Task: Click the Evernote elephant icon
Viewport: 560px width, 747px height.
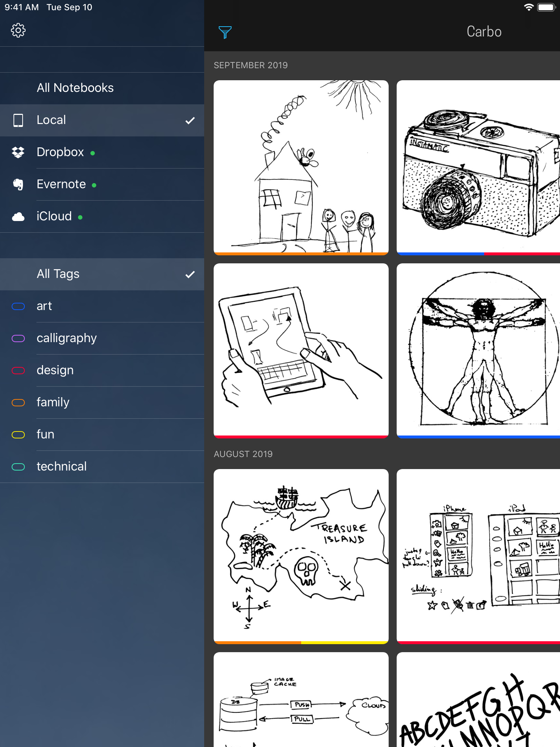Action: 18,185
